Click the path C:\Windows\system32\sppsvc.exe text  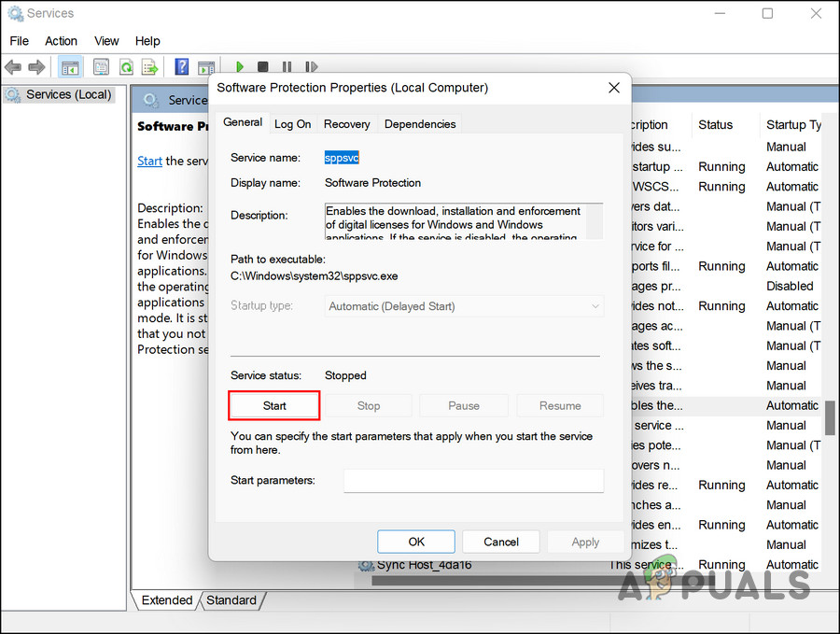[314, 276]
